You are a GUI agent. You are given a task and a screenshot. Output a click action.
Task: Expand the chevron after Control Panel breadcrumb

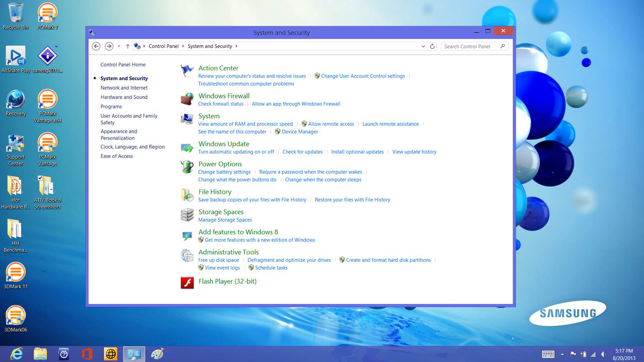(183, 46)
